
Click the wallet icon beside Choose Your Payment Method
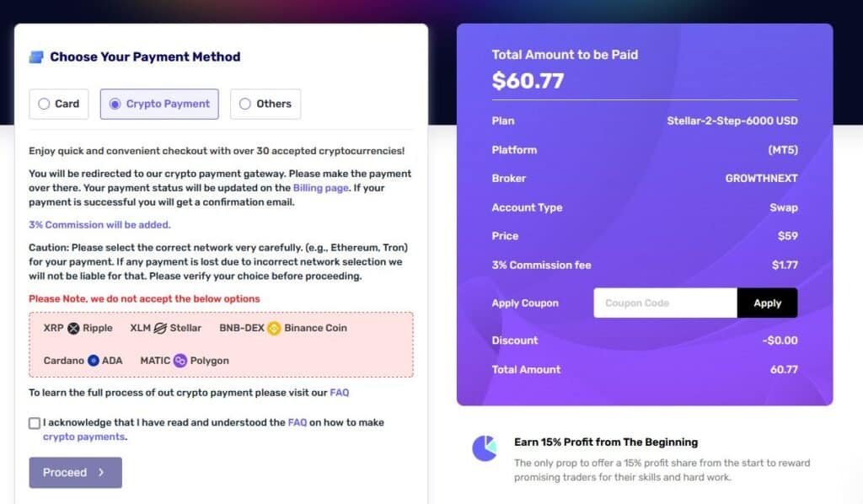35,56
